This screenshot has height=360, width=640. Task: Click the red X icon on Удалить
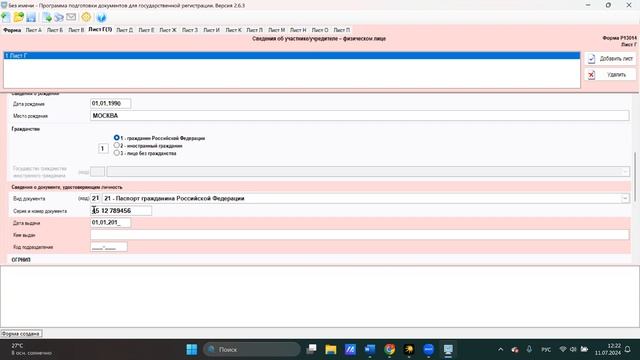[x=591, y=75]
